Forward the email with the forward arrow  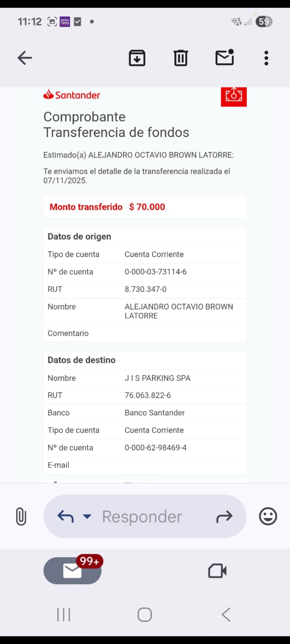tap(224, 516)
